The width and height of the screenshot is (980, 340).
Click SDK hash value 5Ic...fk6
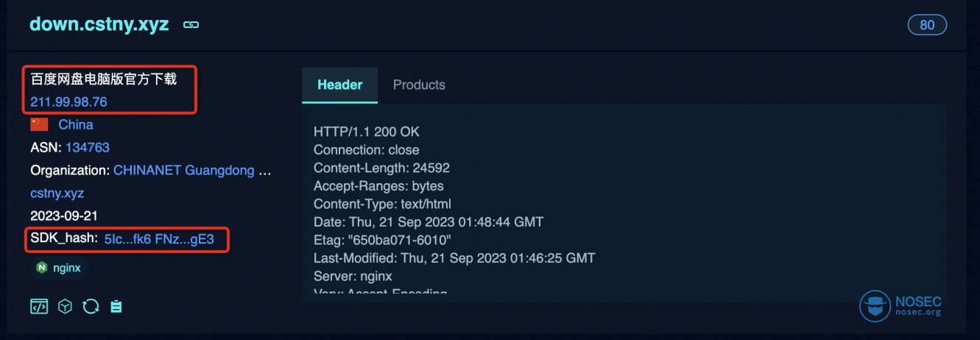[128, 239]
